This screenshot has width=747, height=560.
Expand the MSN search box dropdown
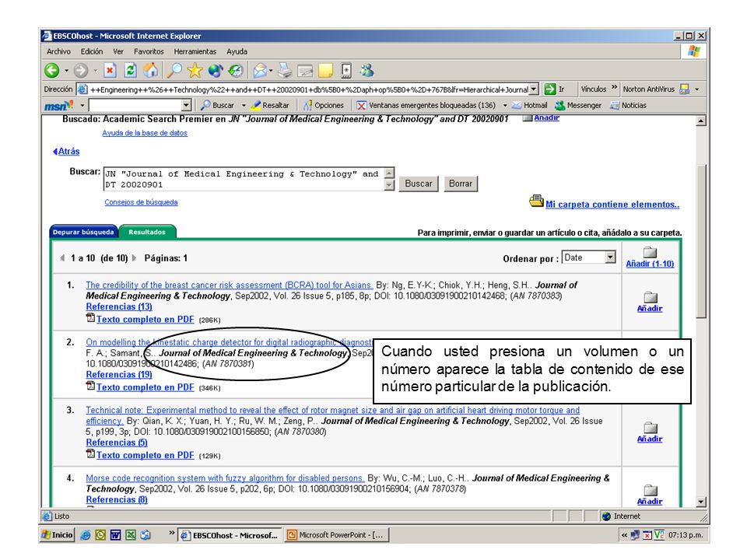pyautogui.click(x=186, y=105)
